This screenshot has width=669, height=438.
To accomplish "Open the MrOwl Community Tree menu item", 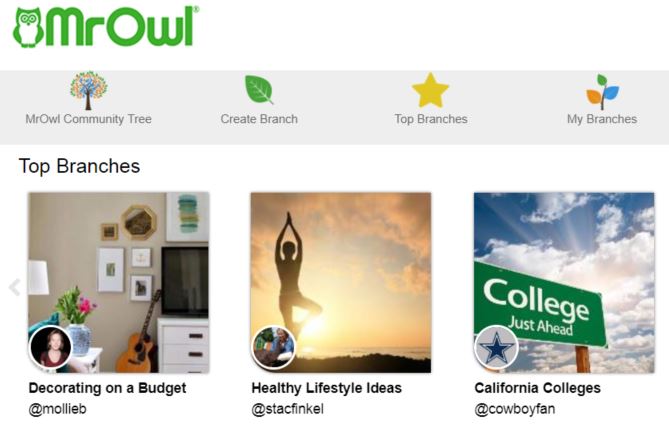I will click(88, 119).
